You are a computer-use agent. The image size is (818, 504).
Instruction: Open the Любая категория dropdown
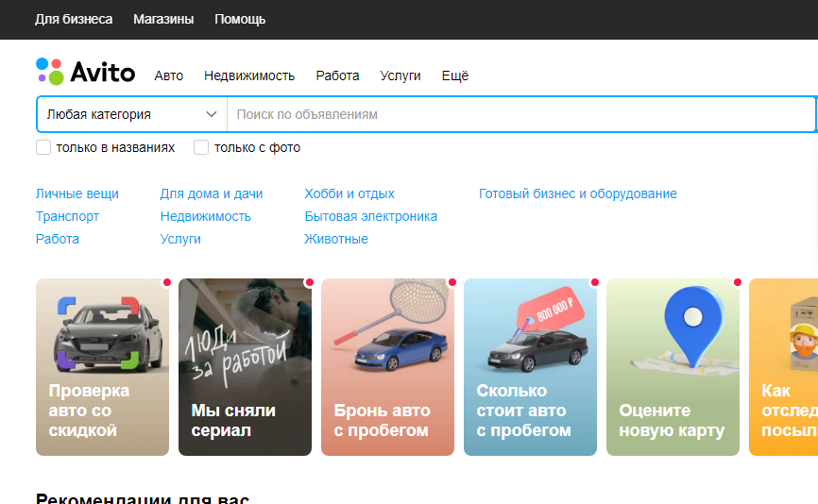(x=132, y=114)
